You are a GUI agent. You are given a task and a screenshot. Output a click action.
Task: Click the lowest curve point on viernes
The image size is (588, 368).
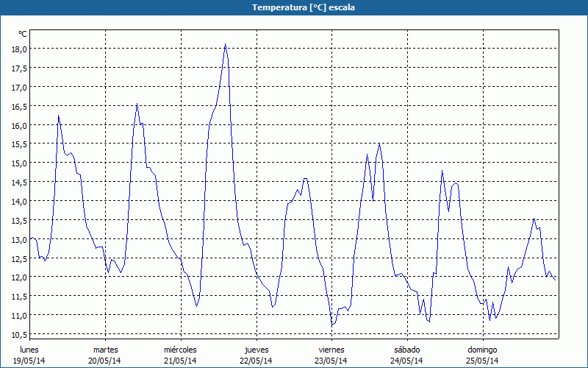pos(332,325)
